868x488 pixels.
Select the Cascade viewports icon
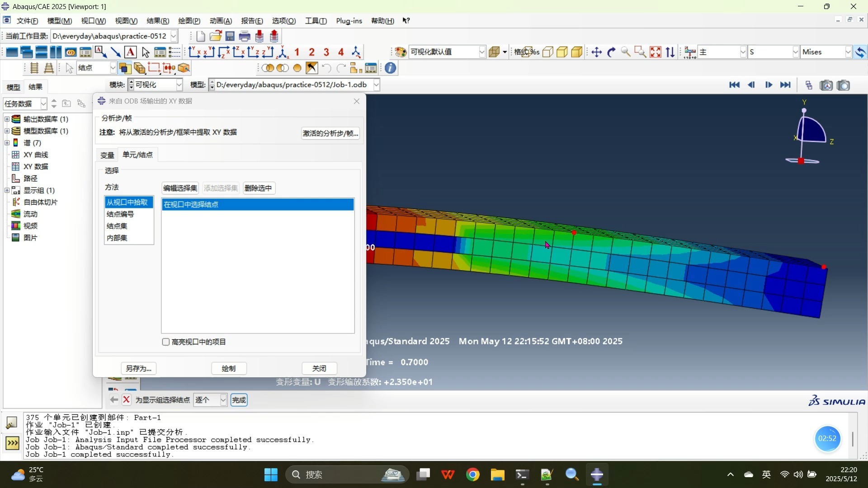pyautogui.click(x=27, y=52)
